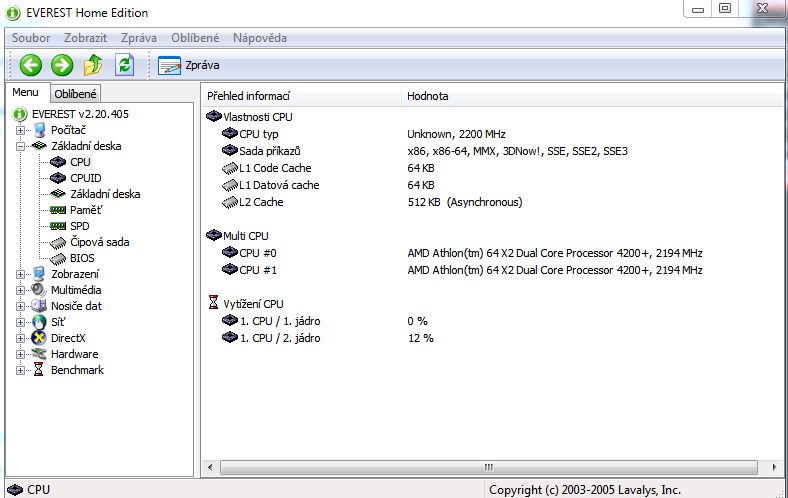788x498 pixels.
Task: Click the scrollbar left arrow
Action: pos(210,467)
